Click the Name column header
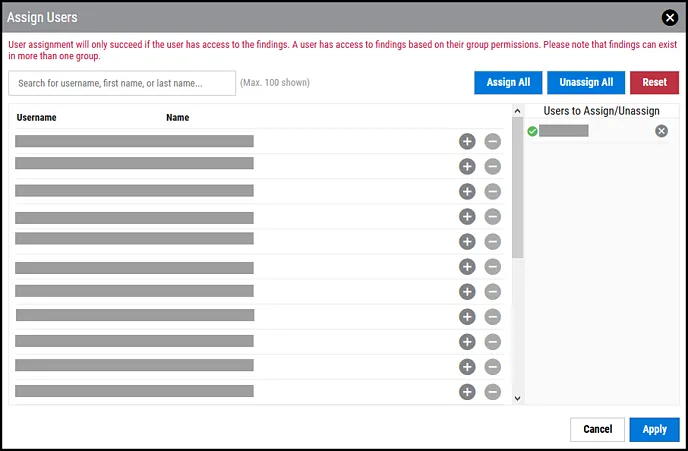The height and width of the screenshot is (451, 688). pyautogui.click(x=177, y=118)
